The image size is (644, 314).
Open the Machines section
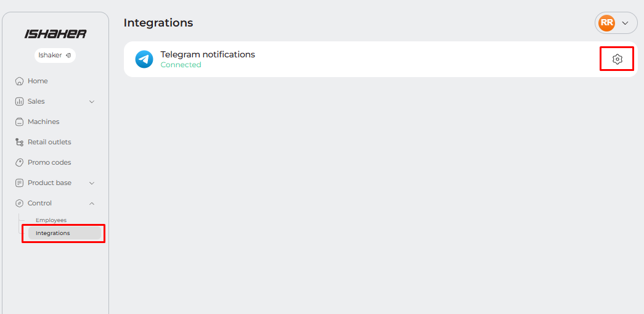pyautogui.click(x=43, y=122)
